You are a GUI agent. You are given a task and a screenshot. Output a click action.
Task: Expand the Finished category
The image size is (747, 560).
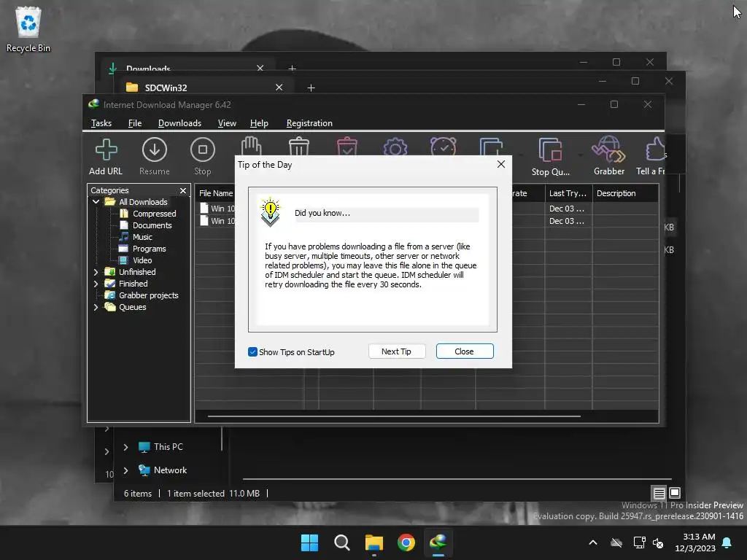coord(96,284)
